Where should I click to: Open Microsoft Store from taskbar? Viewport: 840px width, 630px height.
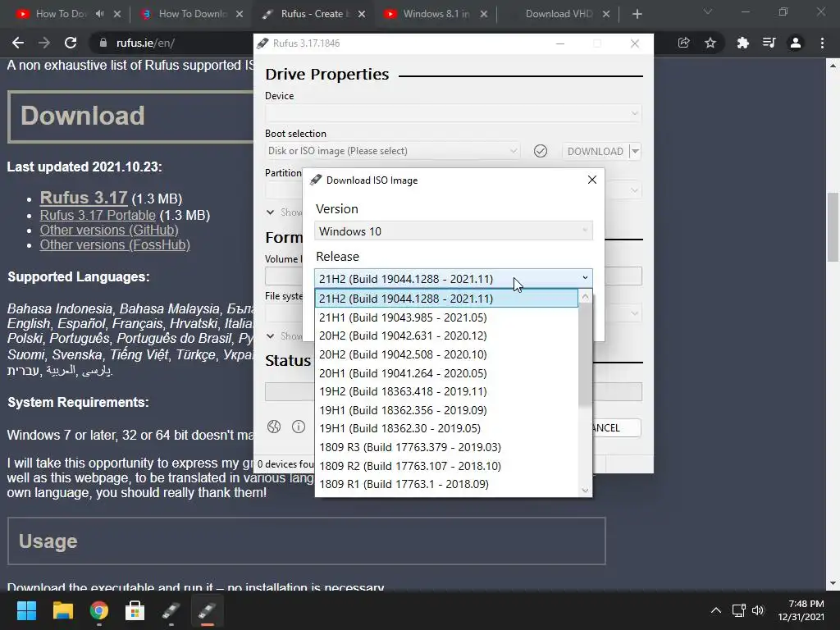[135, 610]
